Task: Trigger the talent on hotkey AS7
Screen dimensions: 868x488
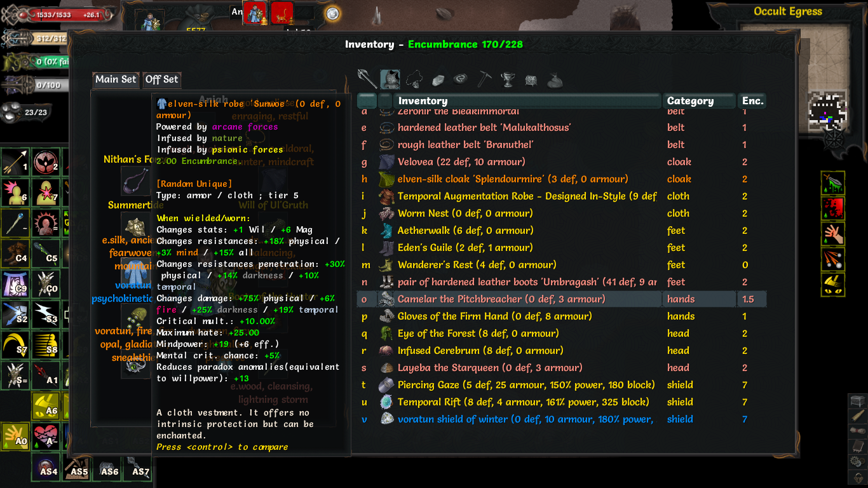Action: pos(137,467)
